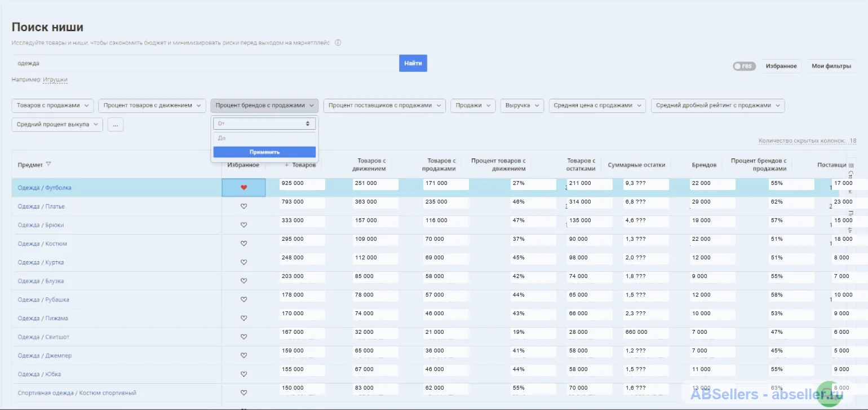Open the Одежда / Джемпер niche link
Image resolution: width=868 pixels, height=410 pixels.
pyautogui.click(x=45, y=355)
